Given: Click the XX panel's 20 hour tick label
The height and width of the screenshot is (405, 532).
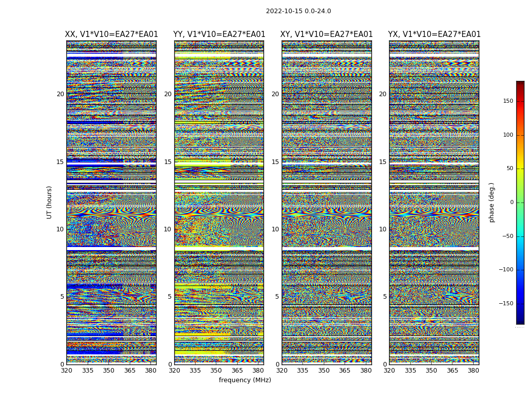Looking at the screenshot, I should click(60, 94).
